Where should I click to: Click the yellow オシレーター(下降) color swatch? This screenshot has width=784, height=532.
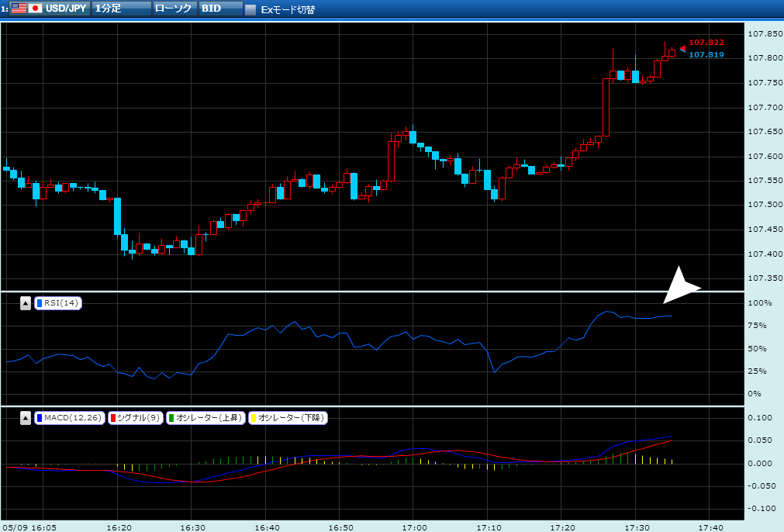[x=254, y=418]
